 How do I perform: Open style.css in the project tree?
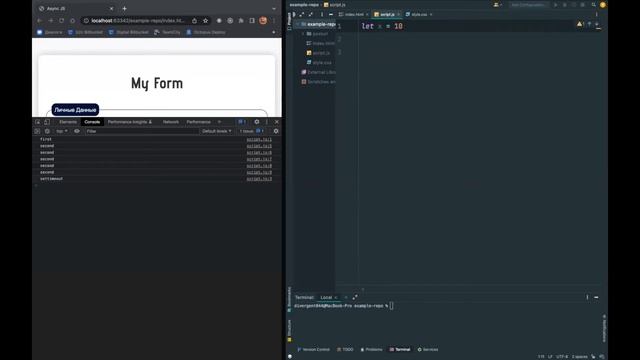(319, 62)
